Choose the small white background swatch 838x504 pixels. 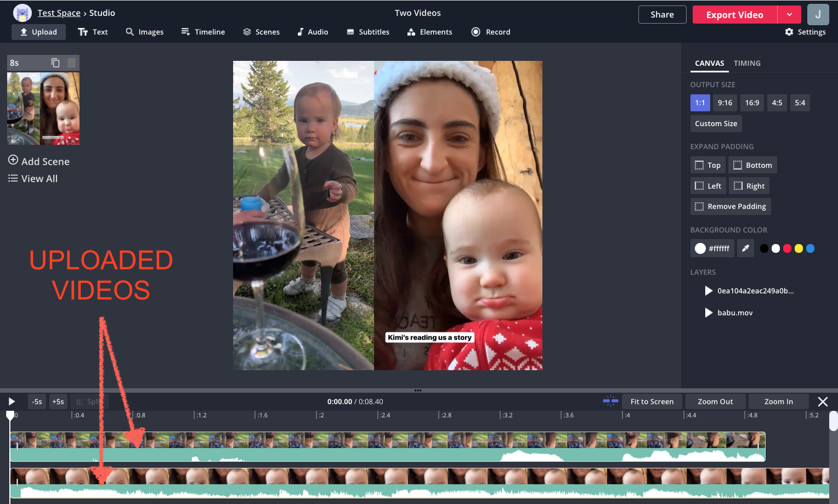click(x=775, y=248)
